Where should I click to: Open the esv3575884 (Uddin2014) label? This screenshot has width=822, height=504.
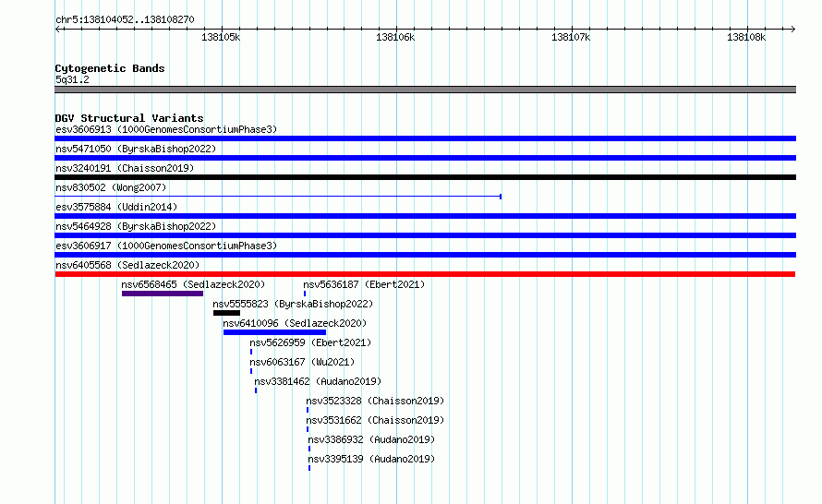point(116,207)
